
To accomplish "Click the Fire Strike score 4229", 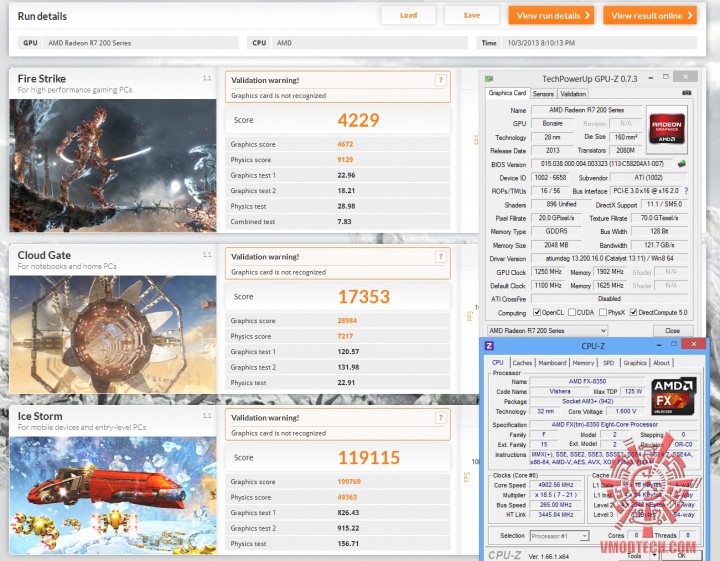I will pos(358,120).
